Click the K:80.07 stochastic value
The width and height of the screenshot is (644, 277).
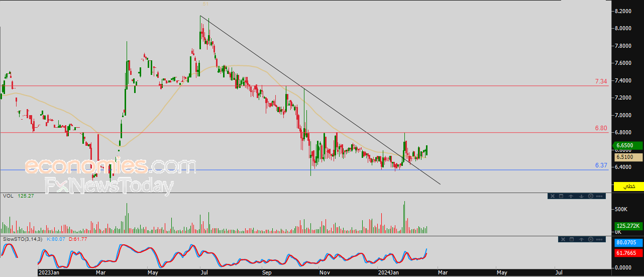coord(56,239)
